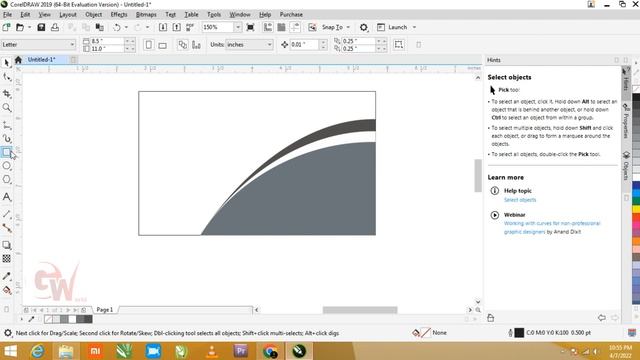Open the Select objects help link
The image size is (640, 360).
click(x=520, y=200)
